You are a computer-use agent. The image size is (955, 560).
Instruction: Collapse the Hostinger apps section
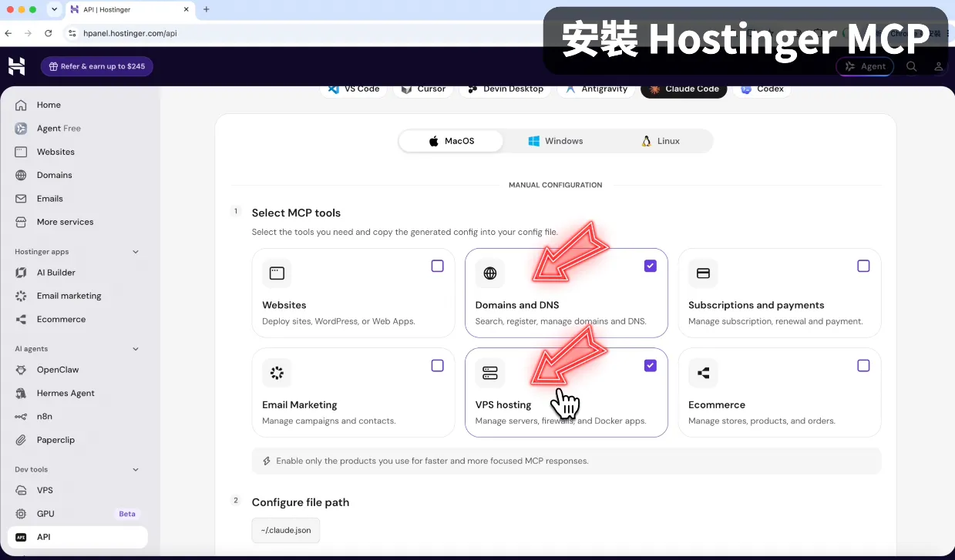[x=136, y=252]
